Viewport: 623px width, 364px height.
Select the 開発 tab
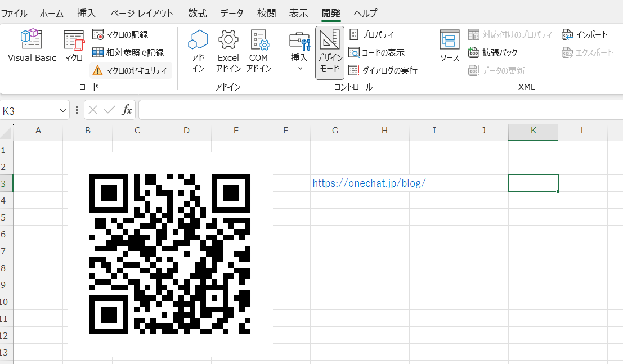[x=331, y=13]
